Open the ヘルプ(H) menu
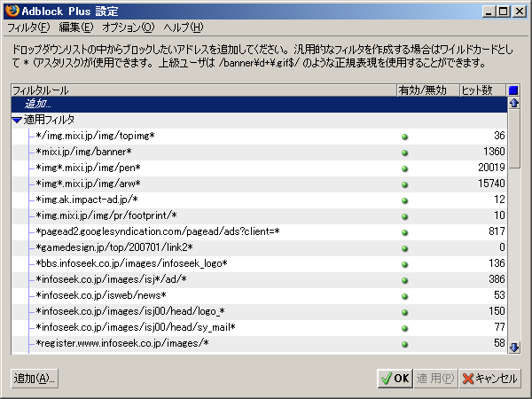532x399 pixels. pos(184,27)
